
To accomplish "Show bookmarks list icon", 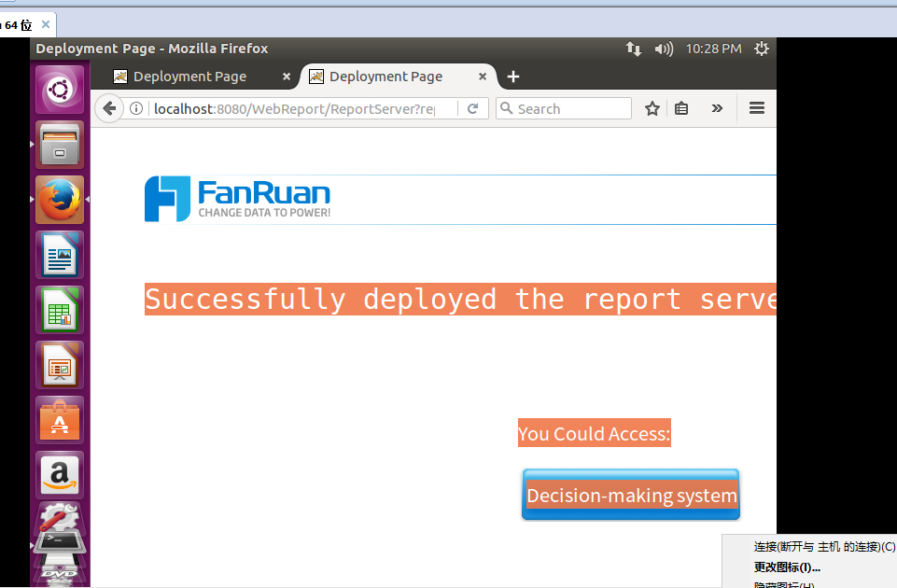I will (681, 108).
